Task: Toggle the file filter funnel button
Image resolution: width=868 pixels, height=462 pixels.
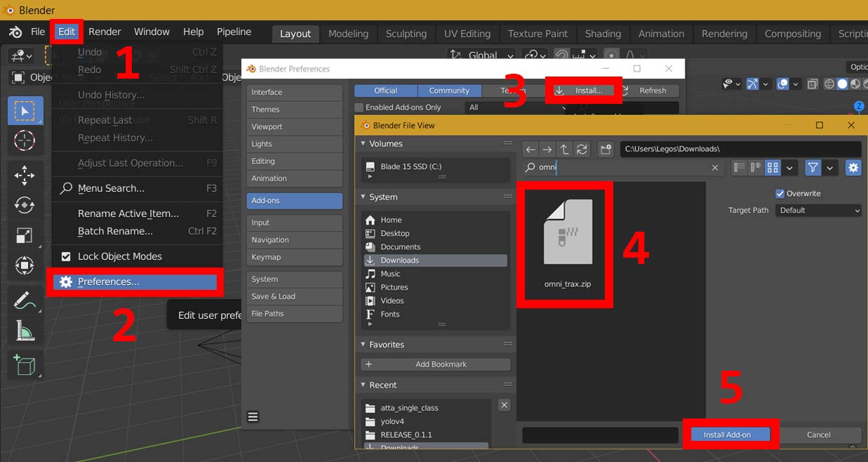Action: click(813, 168)
